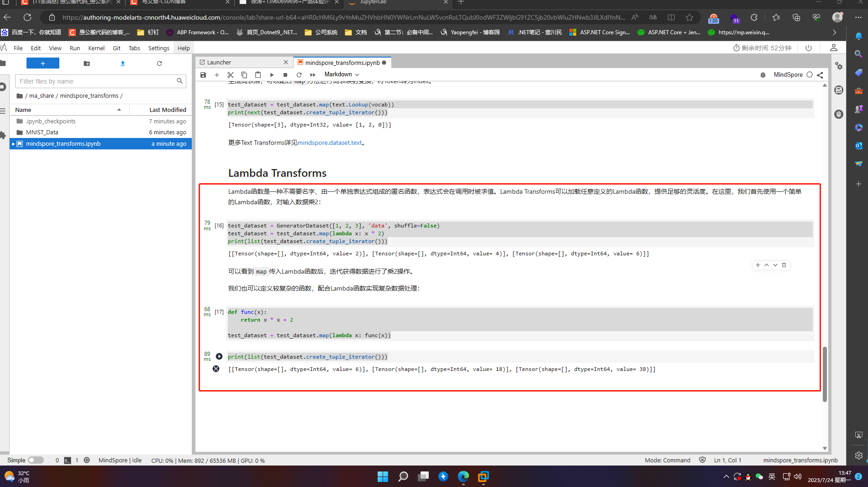Open the Kernel menu
This screenshot has height=487, width=868.
click(x=96, y=48)
